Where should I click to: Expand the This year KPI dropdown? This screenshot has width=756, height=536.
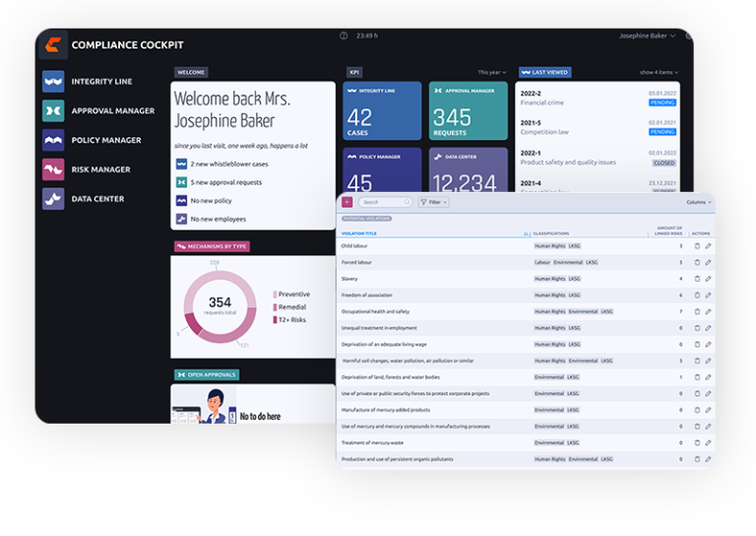coord(492,72)
